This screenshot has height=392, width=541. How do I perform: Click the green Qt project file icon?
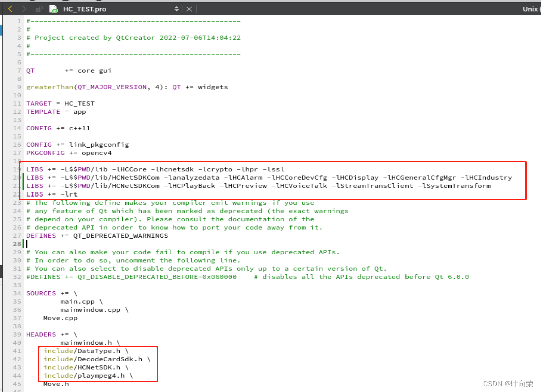coord(53,8)
